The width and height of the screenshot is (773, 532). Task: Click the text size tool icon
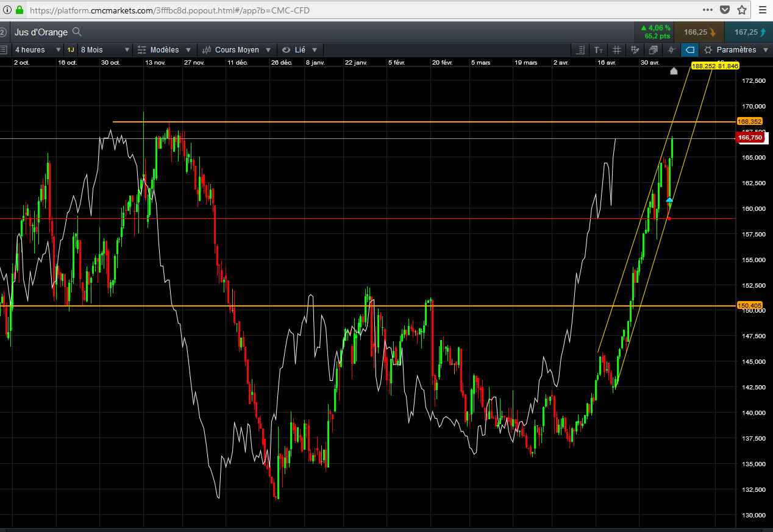tap(598, 50)
